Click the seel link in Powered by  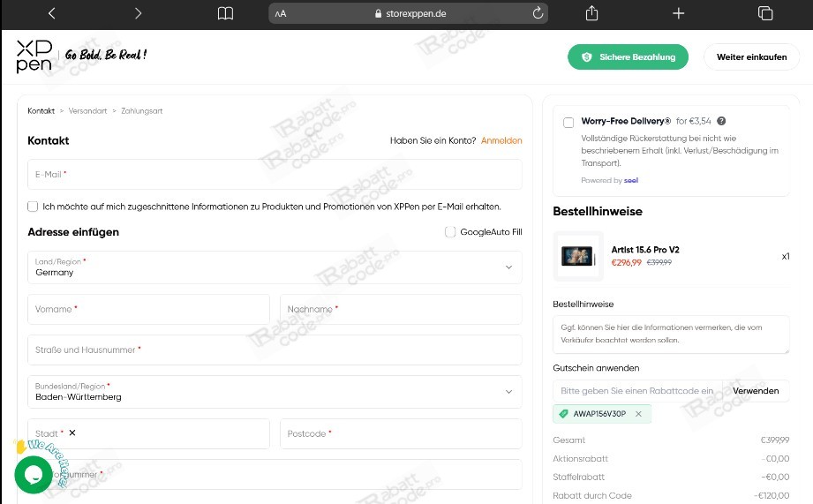point(631,180)
